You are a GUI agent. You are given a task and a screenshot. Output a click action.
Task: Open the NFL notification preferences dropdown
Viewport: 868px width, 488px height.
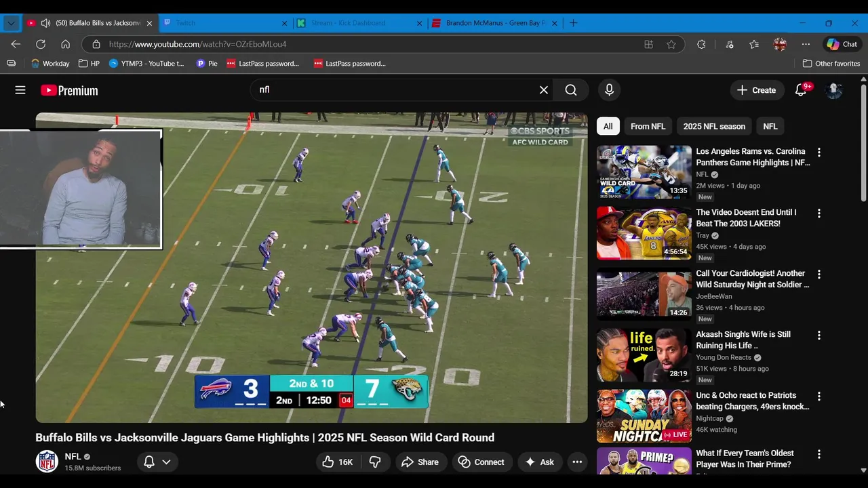tap(157, 462)
